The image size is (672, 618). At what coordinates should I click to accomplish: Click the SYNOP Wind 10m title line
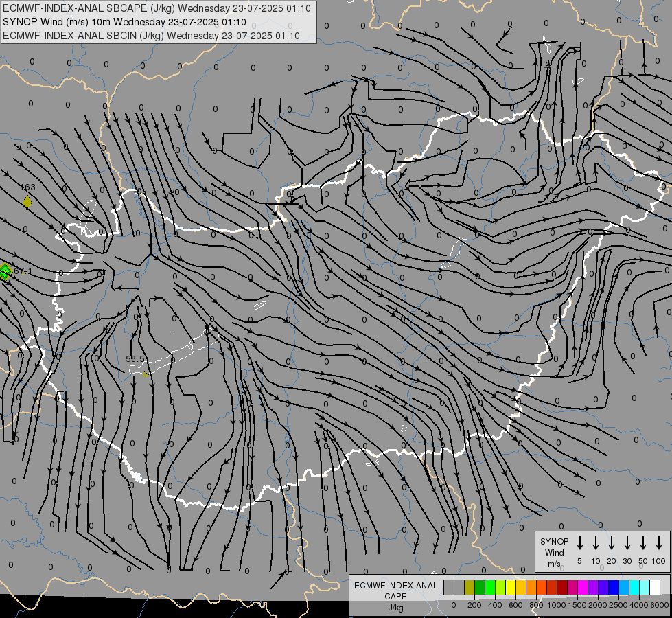(124, 22)
